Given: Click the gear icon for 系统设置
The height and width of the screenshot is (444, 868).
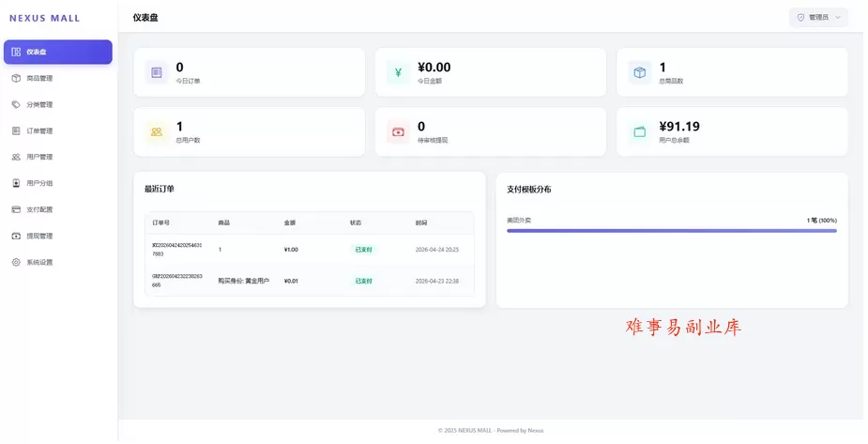Looking at the screenshot, I should [16, 263].
